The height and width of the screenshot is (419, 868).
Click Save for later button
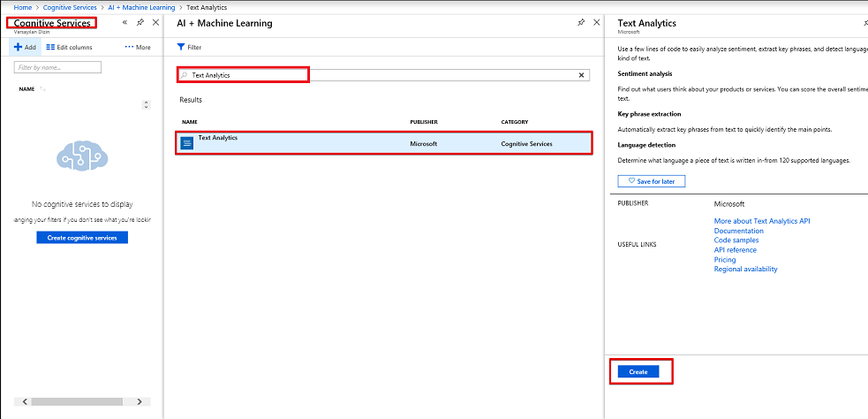point(652,181)
